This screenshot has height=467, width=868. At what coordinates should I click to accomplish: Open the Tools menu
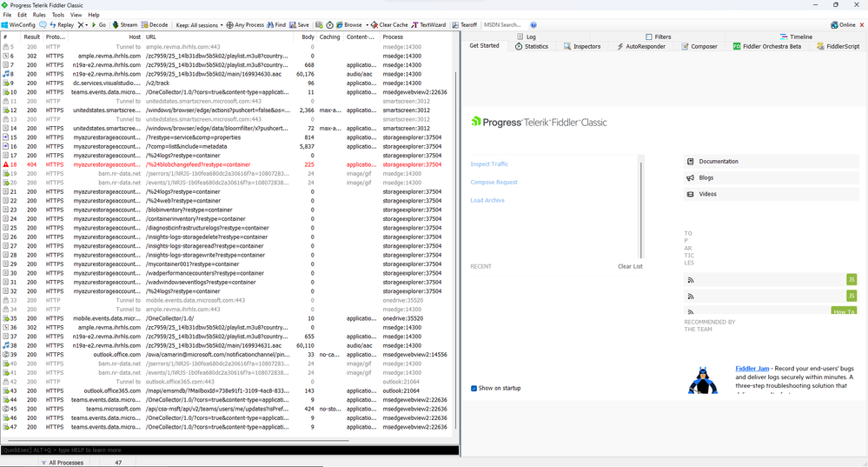pos(58,15)
